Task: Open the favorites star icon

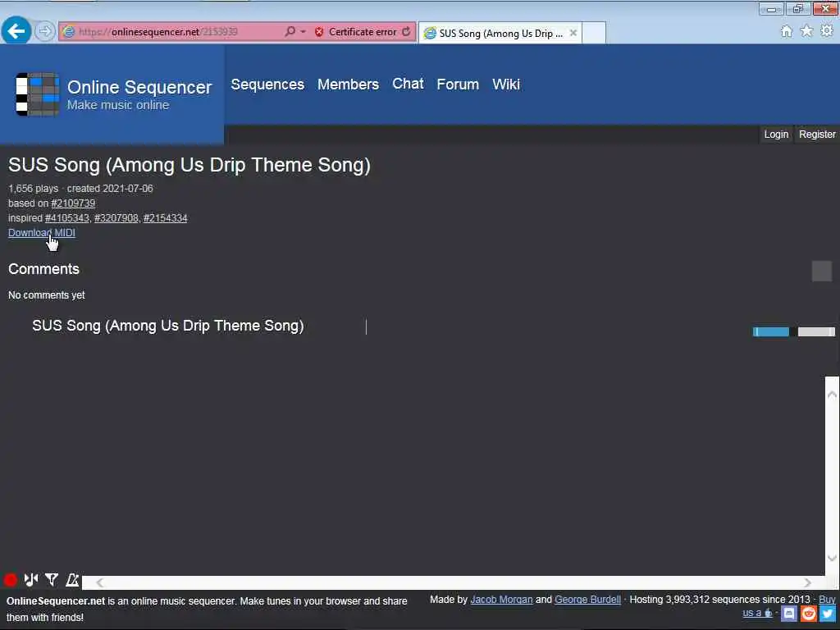Action: click(x=806, y=32)
